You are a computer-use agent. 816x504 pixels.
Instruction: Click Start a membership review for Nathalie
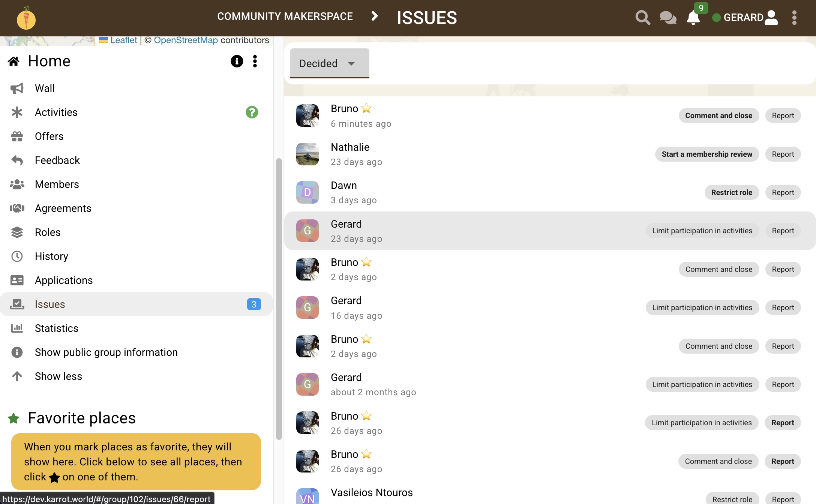tap(707, 154)
